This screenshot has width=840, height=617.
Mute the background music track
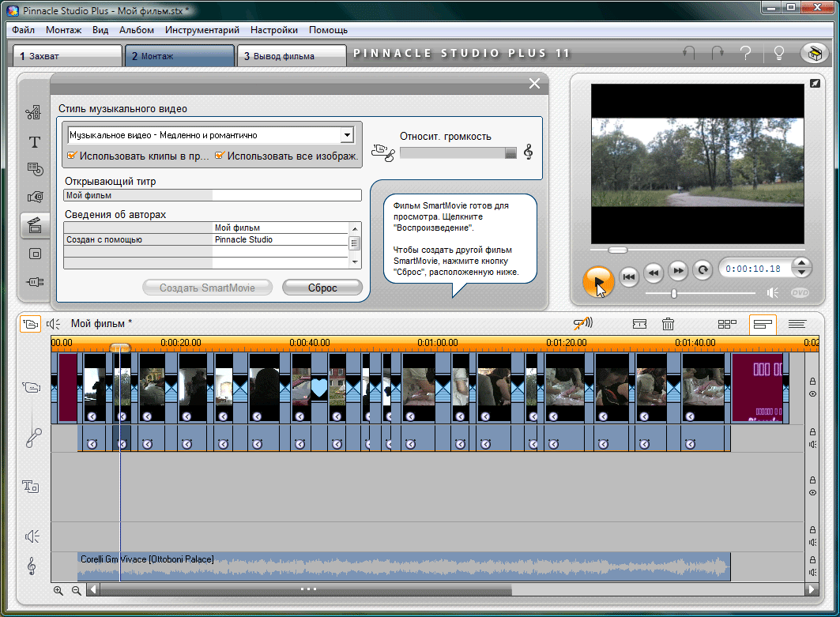812,572
